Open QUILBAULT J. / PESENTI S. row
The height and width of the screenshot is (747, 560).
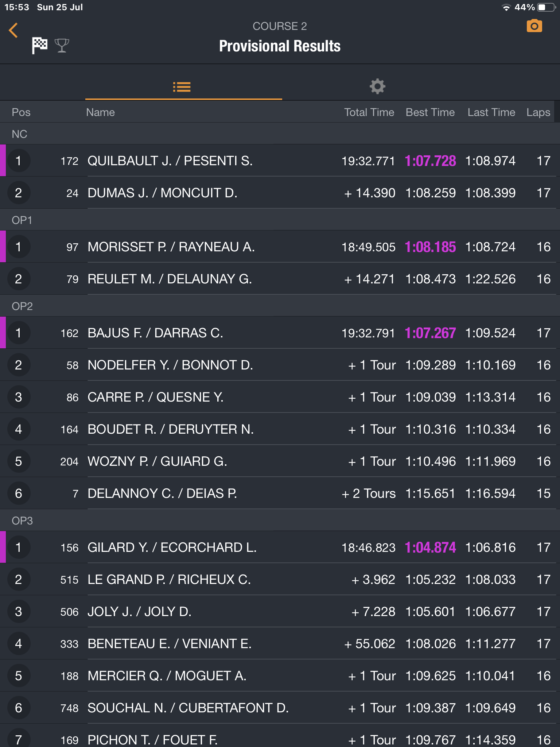coord(170,161)
